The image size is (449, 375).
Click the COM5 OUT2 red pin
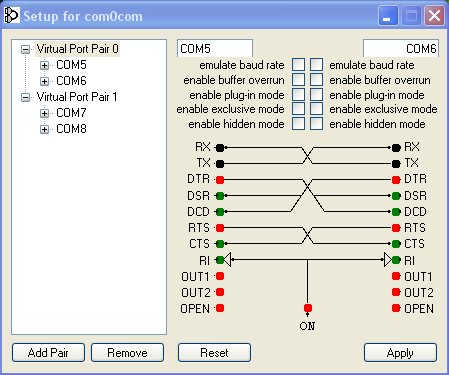coord(220,292)
